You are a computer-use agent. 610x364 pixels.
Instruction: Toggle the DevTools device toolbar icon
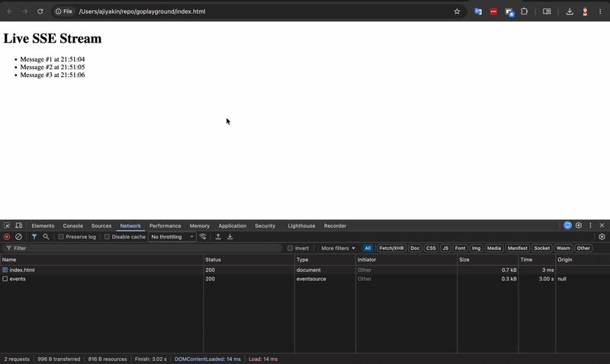18,225
